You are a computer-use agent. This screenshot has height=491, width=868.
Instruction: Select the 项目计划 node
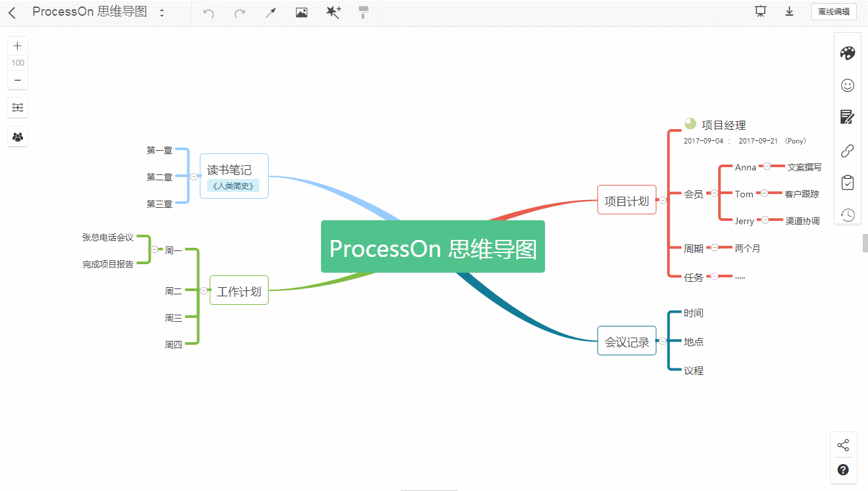click(627, 200)
